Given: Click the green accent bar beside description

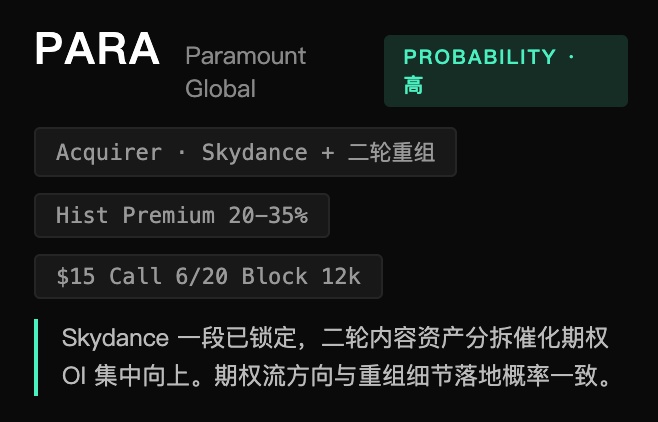Looking at the screenshot, I should [x=36, y=358].
